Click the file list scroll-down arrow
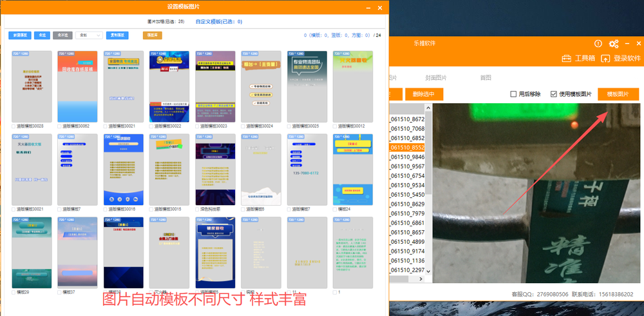 (428, 271)
